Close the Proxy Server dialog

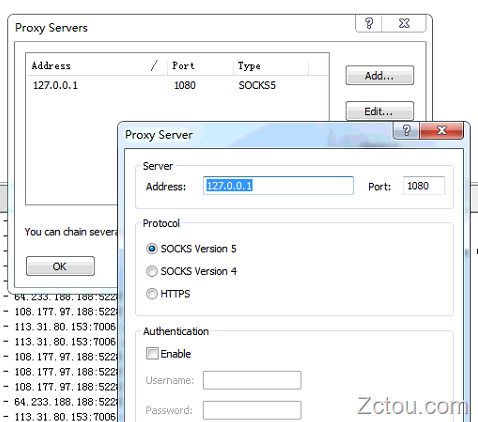(x=442, y=130)
